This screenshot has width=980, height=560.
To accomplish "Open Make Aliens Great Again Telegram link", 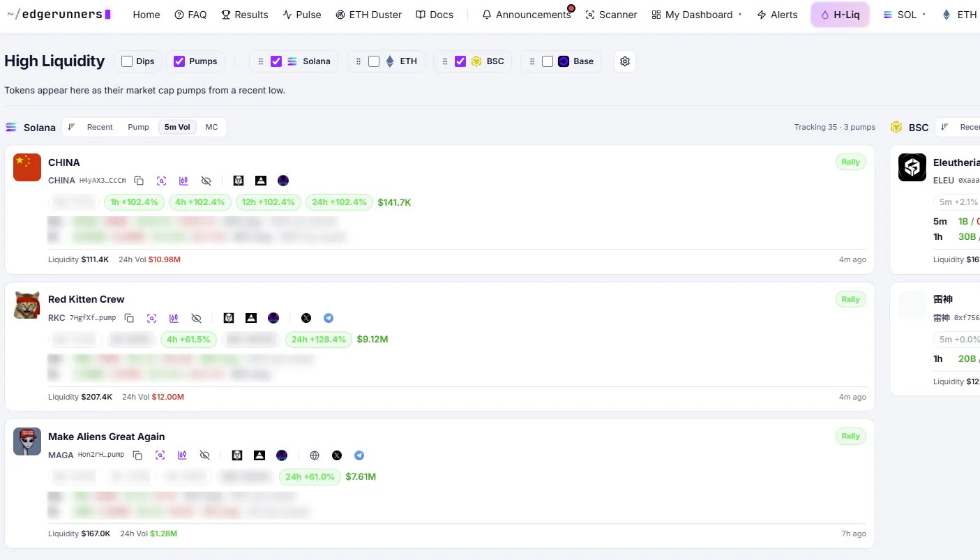I will 359,455.
